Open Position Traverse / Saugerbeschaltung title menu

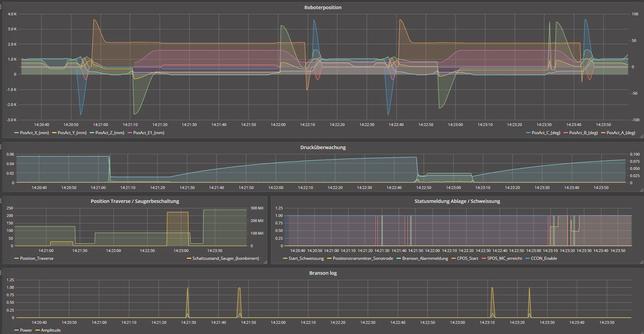(x=135, y=201)
